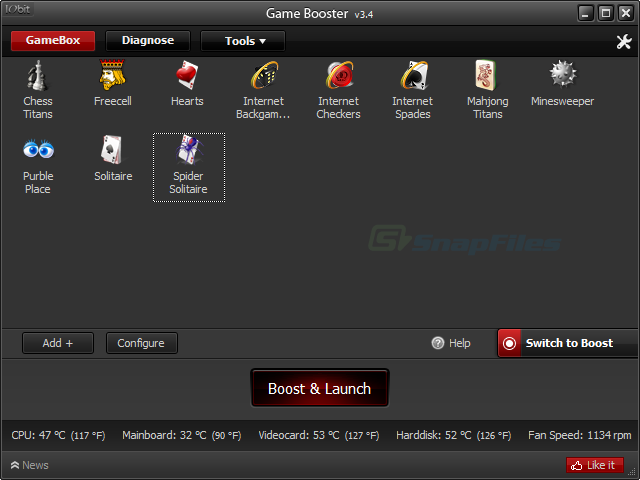This screenshot has height=480, width=640.
Task: Click the Configure button
Action: click(142, 343)
